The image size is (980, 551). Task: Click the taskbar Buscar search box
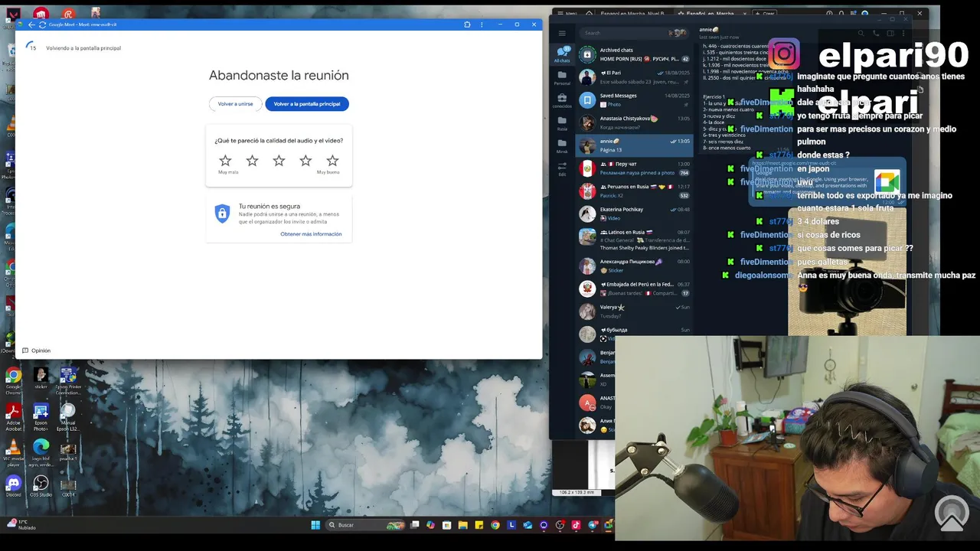click(x=364, y=525)
